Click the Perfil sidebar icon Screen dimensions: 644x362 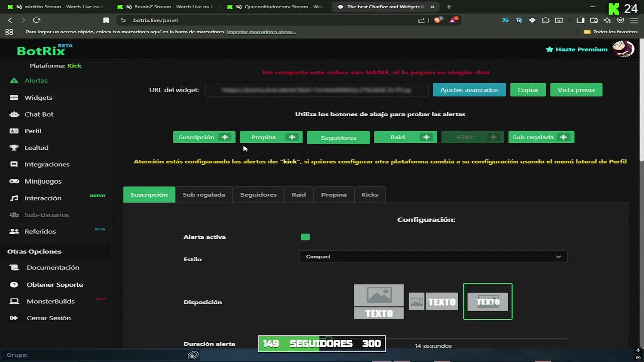click(14, 131)
